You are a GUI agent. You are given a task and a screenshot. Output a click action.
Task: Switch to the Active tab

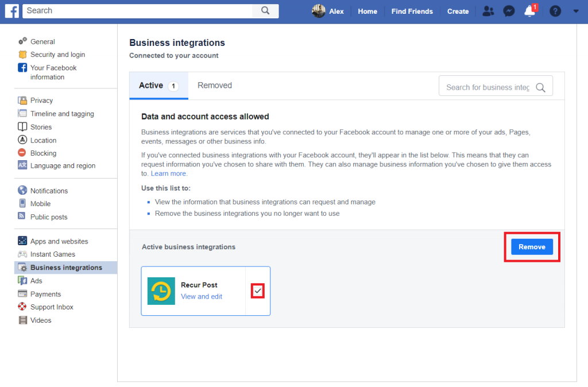(x=158, y=86)
